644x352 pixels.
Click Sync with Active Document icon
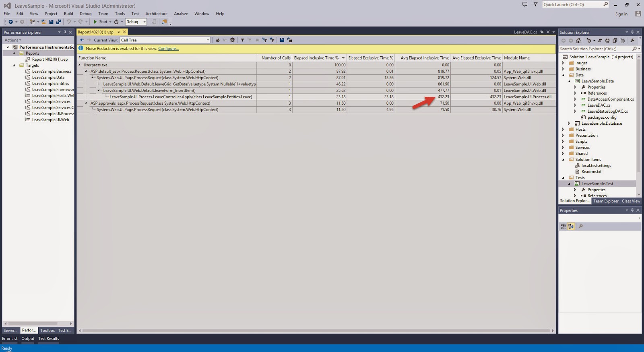[600, 41]
